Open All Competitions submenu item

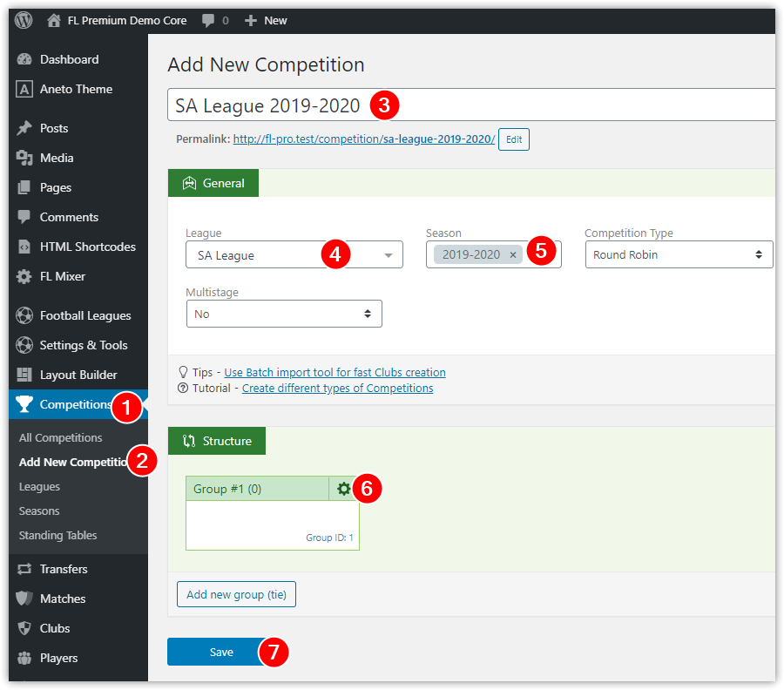(60, 437)
